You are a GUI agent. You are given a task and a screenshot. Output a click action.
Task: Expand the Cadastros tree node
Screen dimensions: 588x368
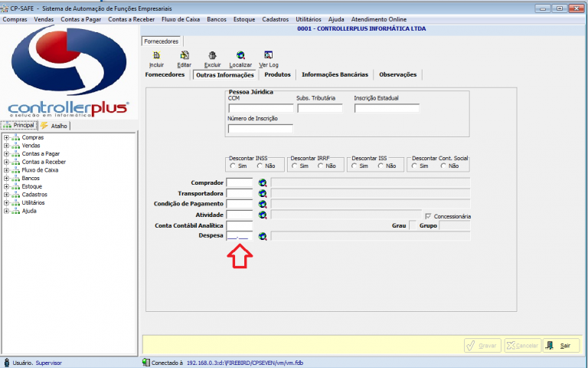tap(6, 195)
